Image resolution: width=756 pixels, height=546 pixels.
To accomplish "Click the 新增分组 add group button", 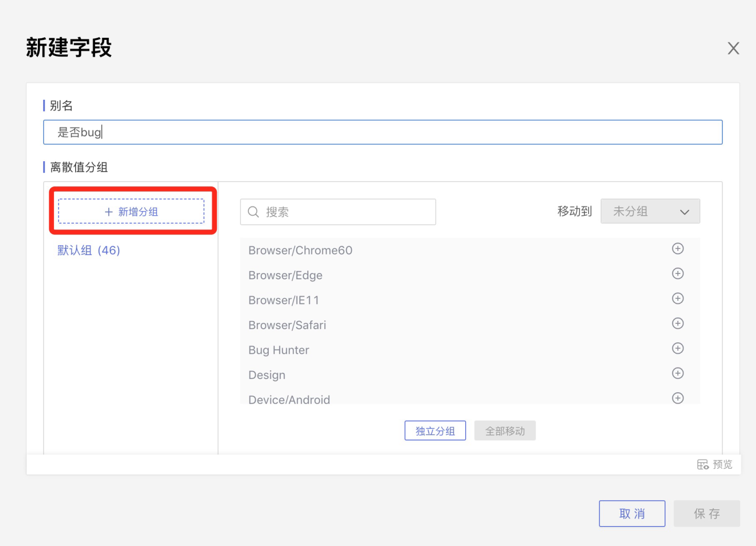I will click(x=131, y=212).
